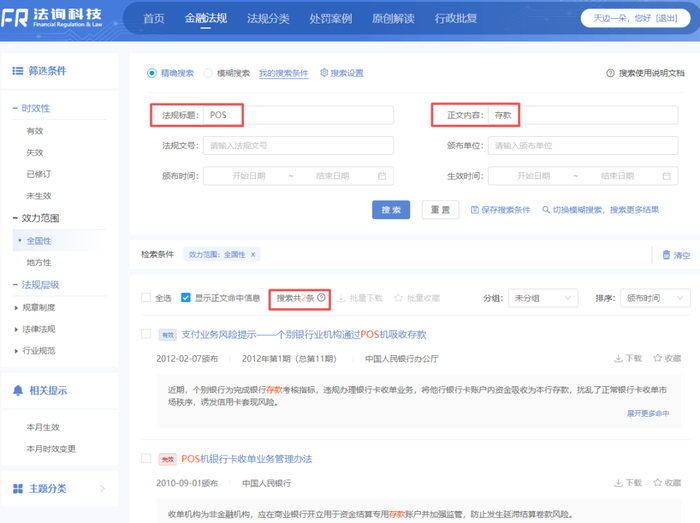The height and width of the screenshot is (523, 700).
Task: Open the search settings gear icon
Action: pos(324,73)
